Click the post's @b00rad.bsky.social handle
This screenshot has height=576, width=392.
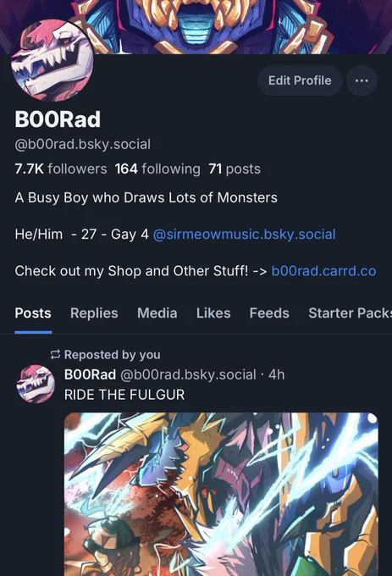pyautogui.click(x=188, y=374)
